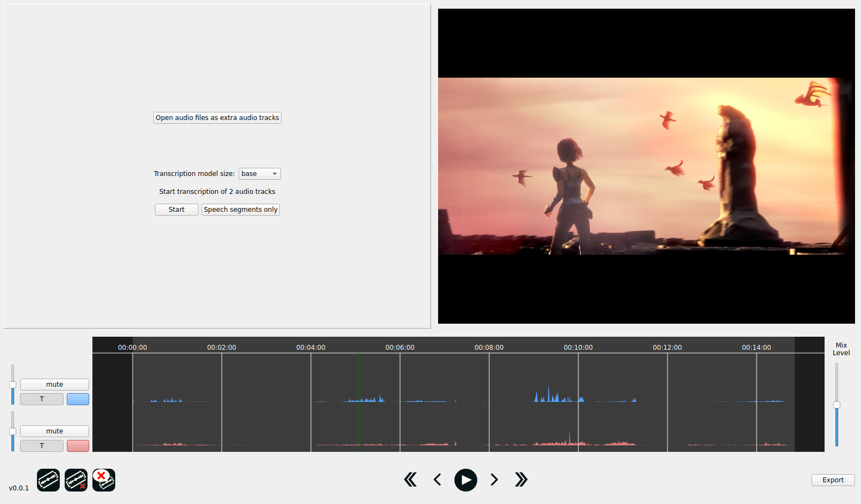Click the video preview frame
Viewport: 861px width, 504px height.
[x=646, y=166]
